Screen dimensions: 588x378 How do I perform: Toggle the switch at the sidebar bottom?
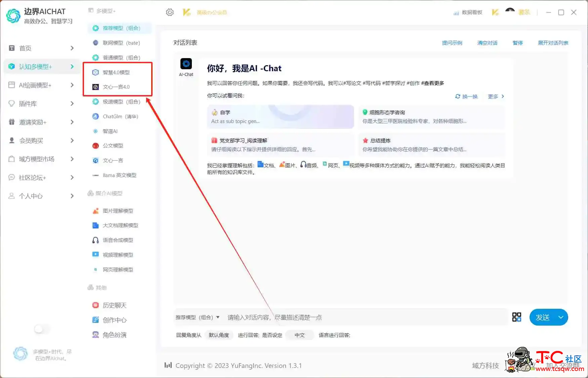(42, 329)
